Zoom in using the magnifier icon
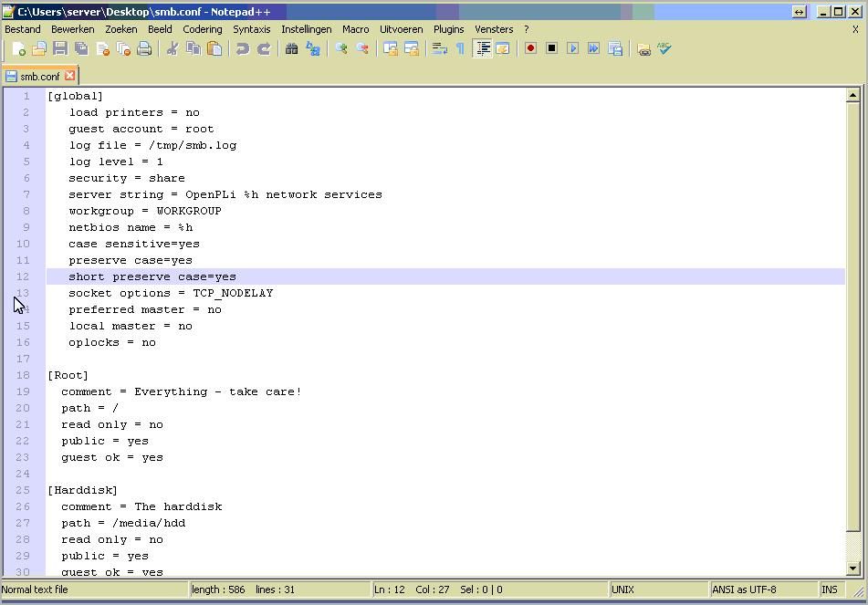This screenshot has width=868, height=605. (340, 48)
